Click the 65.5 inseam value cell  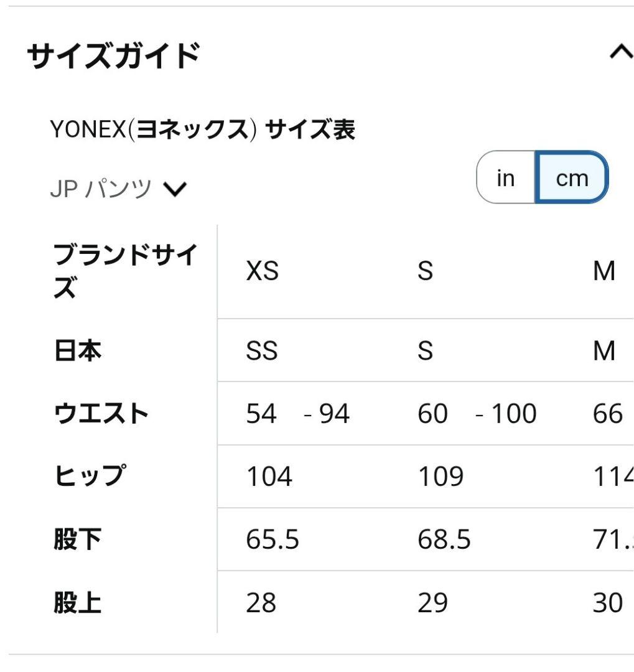272,539
